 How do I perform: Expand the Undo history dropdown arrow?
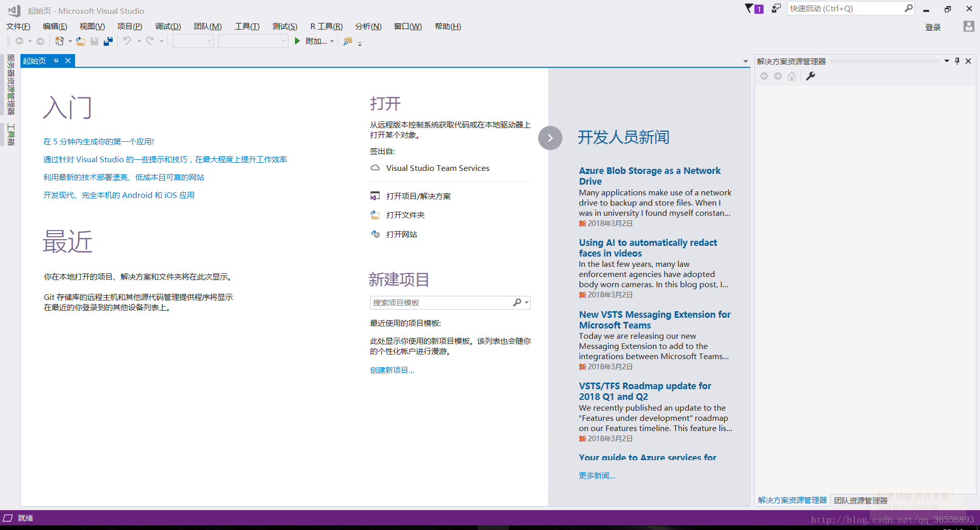click(139, 41)
